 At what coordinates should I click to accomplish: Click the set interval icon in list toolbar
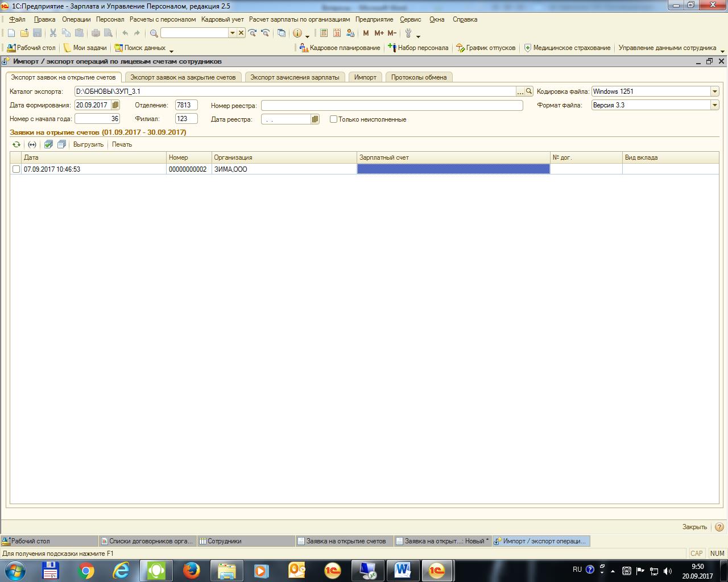(32, 144)
